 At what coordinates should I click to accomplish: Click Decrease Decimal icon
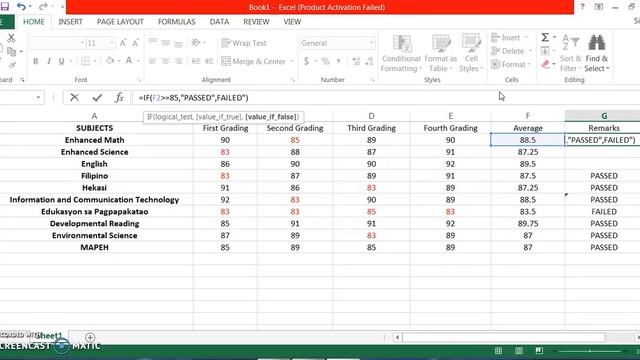pos(370,61)
